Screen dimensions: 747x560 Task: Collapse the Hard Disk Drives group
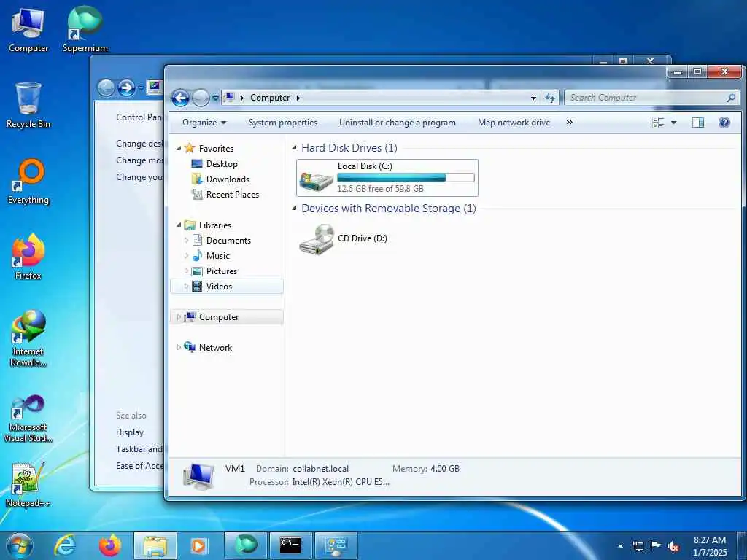click(295, 147)
